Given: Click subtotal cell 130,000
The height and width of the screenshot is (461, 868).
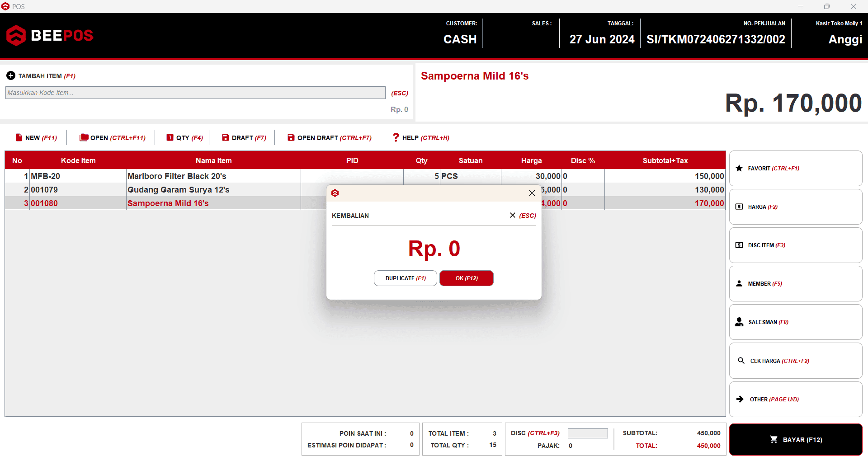Looking at the screenshot, I should pyautogui.click(x=709, y=189).
